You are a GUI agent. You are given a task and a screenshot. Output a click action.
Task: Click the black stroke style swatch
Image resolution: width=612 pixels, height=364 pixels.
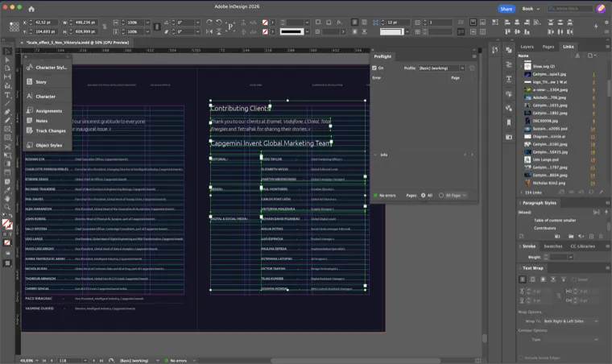(292, 31)
